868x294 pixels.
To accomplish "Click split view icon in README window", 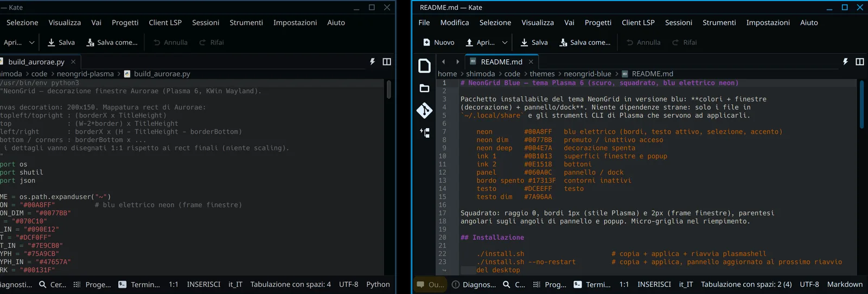I will [x=860, y=62].
